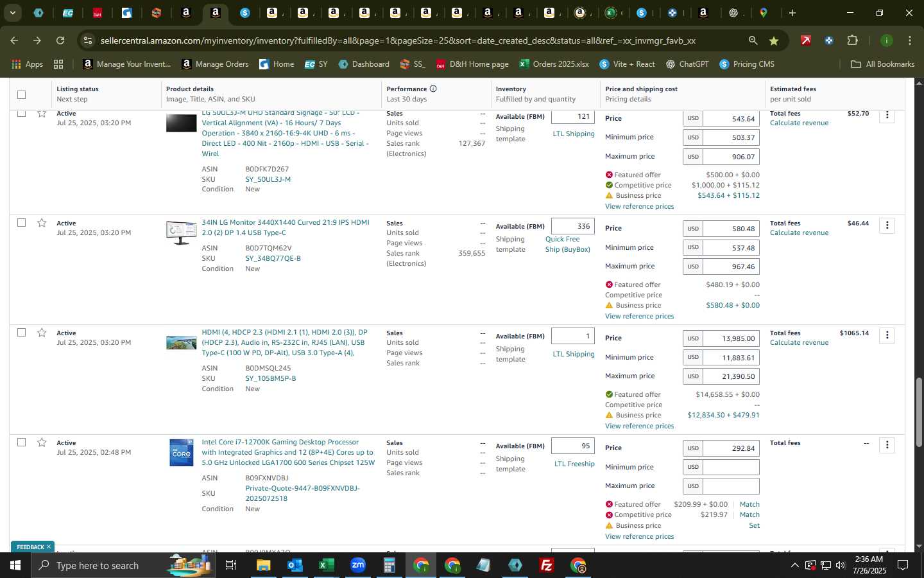
Task: Click red arrow extension icon in toolbar
Action: 806,40
